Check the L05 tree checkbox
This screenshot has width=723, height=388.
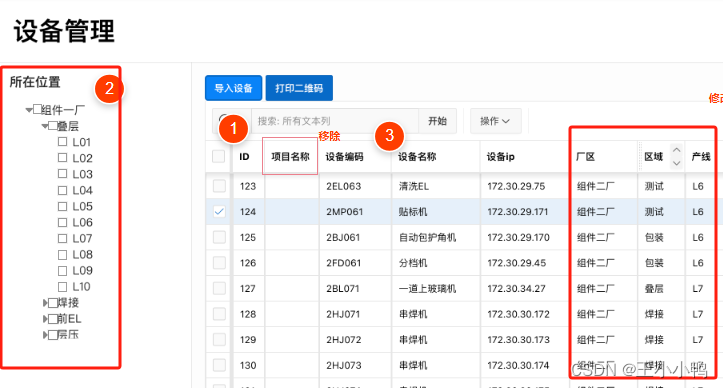62,206
